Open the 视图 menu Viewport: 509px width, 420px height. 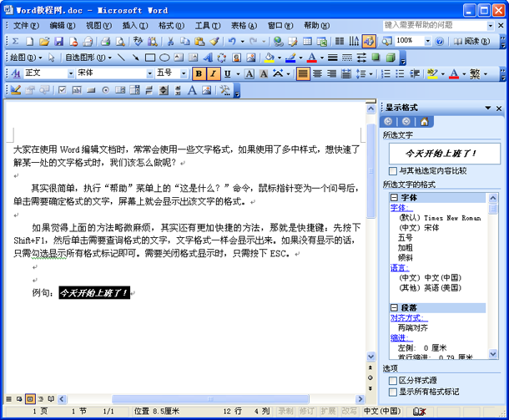point(98,25)
